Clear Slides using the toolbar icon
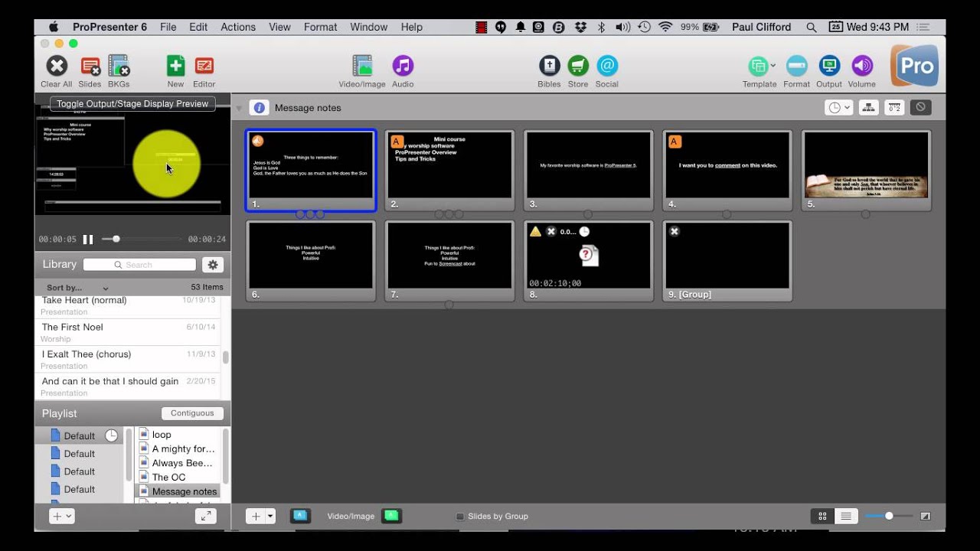The image size is (980, 551). pos(90,67)
